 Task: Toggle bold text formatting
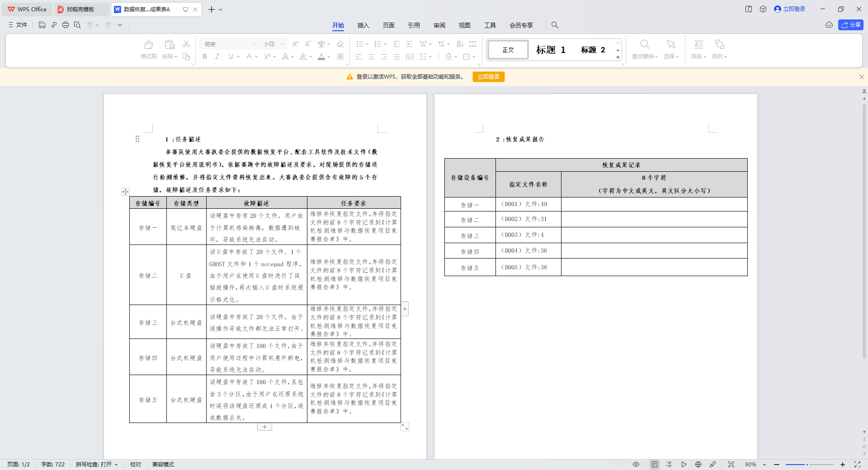coord(205,56)
